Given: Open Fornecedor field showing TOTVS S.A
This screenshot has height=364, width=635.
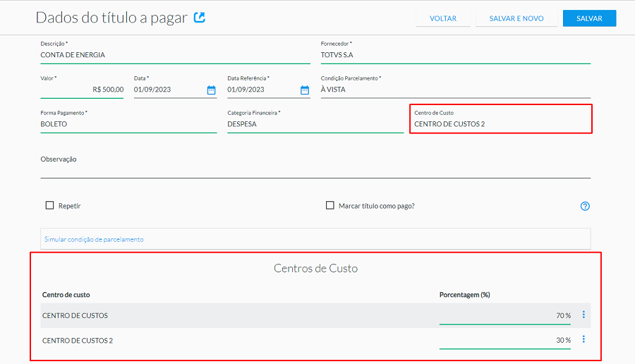Looking at the screenshot, I should tap(456, 54).
